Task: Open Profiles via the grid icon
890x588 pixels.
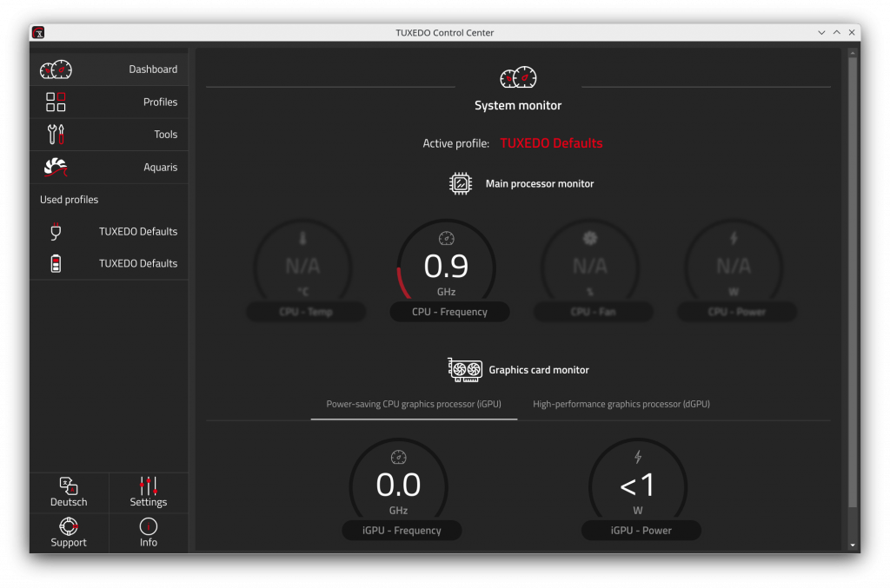Action: [56, 102]
